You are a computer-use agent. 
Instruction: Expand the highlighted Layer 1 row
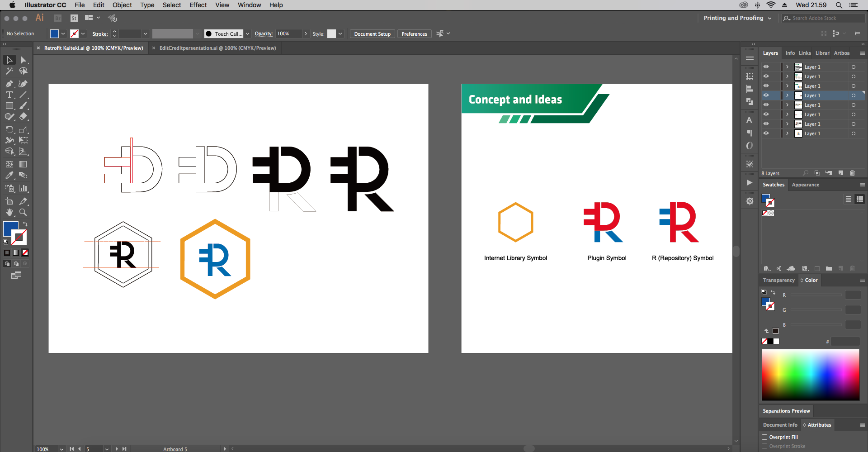click(787, 95)
